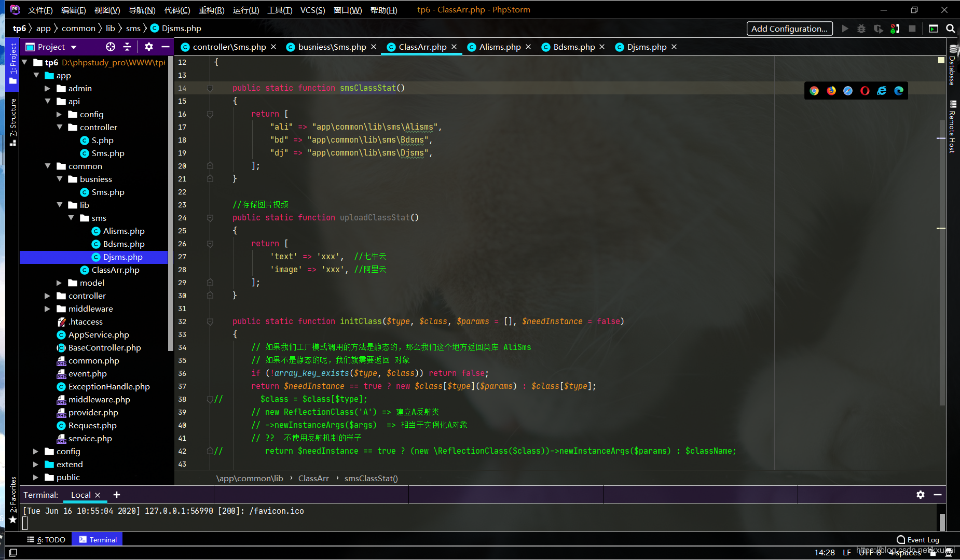Close the Djsms.php editor tab
Screen dimensions: 960x560
tap(674, 47)
